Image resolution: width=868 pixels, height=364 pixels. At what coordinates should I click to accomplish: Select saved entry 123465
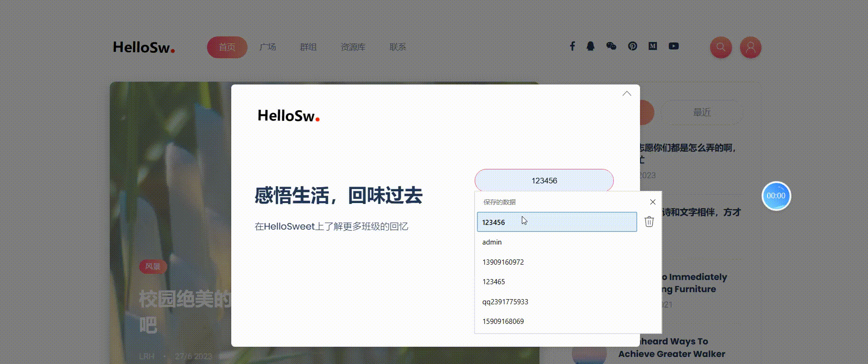557,282
